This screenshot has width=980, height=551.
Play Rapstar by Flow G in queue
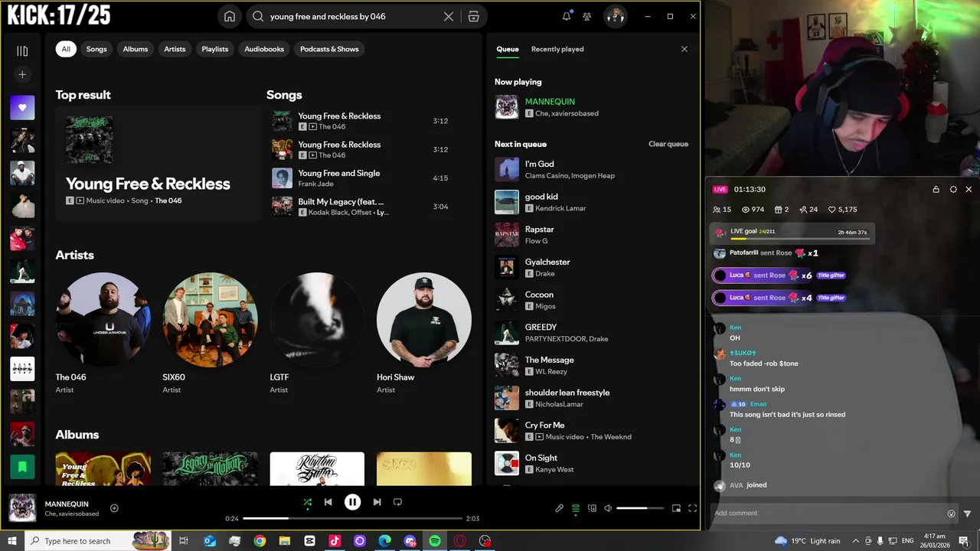[x=593, y=235]
